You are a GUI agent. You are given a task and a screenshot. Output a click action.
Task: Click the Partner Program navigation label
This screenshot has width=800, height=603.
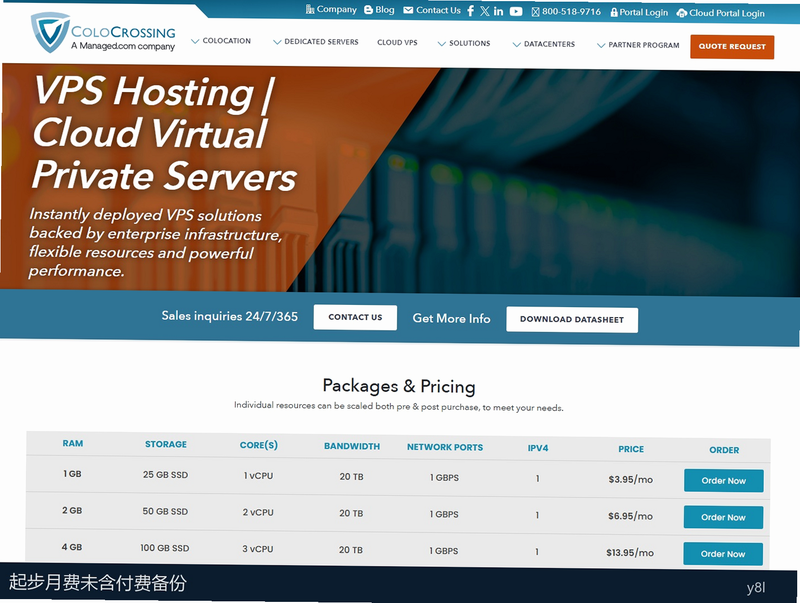tap(644, 45)
